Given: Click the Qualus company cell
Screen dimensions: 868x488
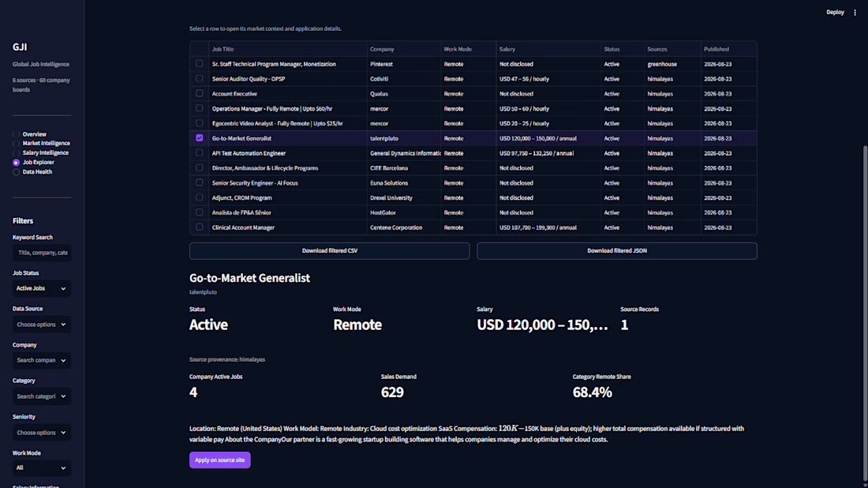Looking at the screenshot, I should pyautogui.click(x=403, y=94).
